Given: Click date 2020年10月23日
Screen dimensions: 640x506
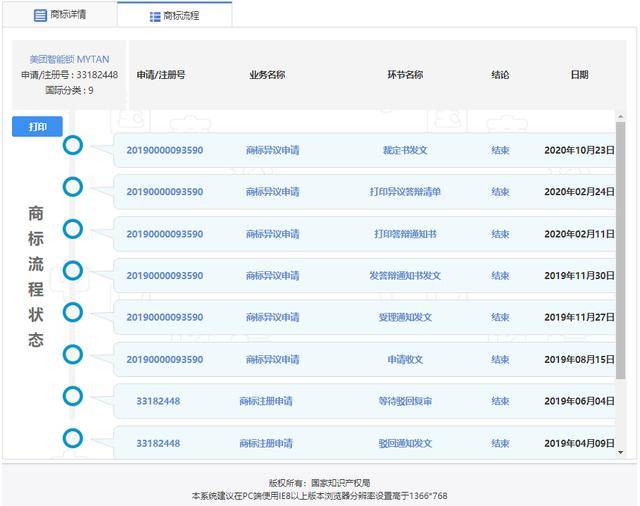Looking at the screenshot, I should click(x=579, y=150).
